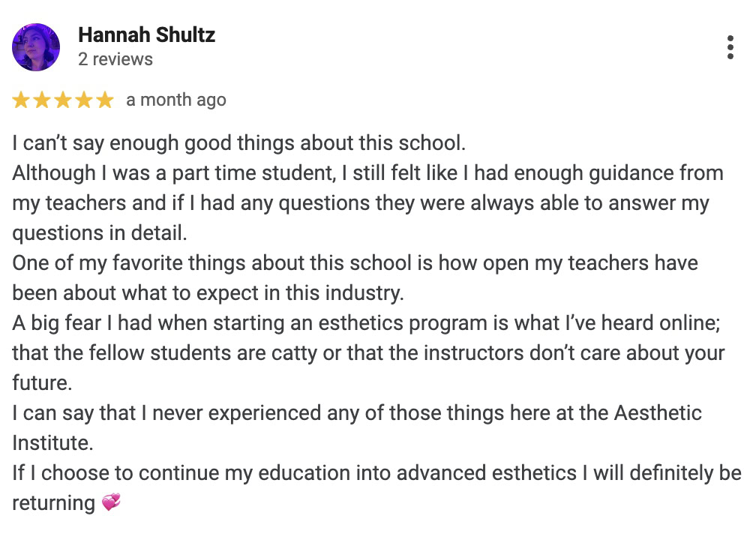
Task: Click the line starting 'A big fear I had'
Action: (x=366, y=323)
